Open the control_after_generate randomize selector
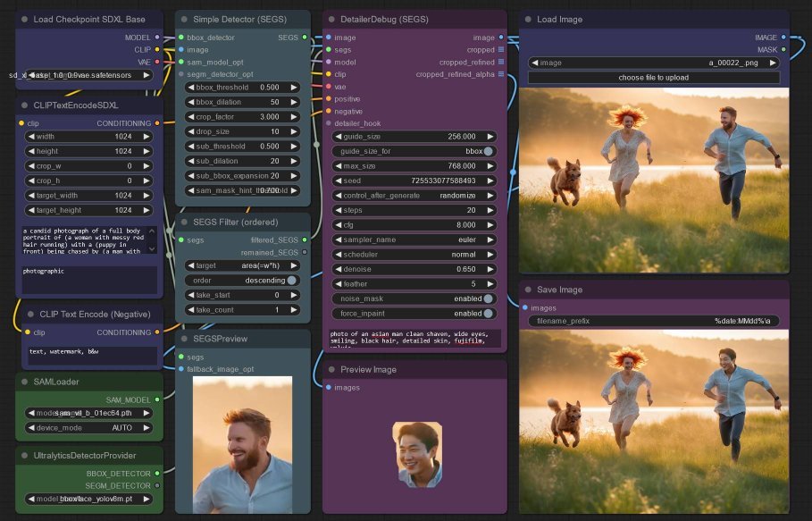 [x=414, y=195]
